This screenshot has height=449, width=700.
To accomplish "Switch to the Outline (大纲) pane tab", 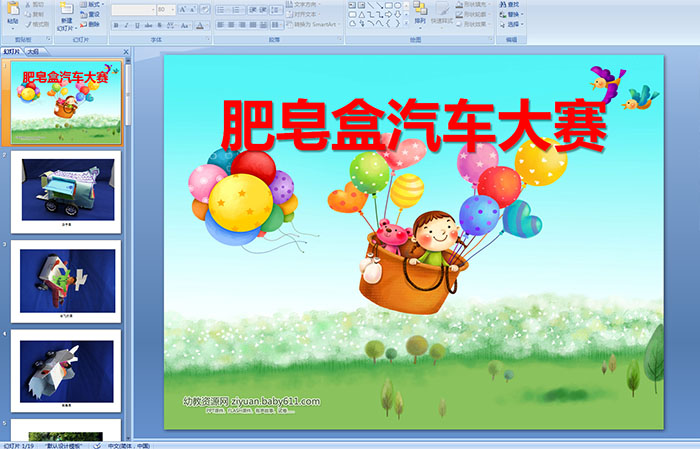I will coord(34,52).
